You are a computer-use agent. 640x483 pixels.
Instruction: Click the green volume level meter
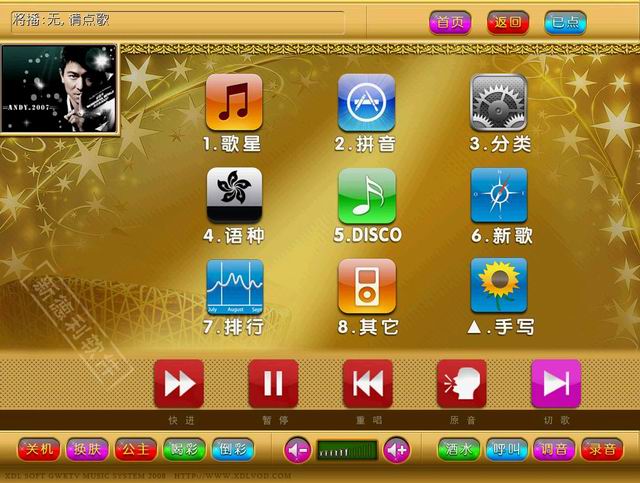347,451
